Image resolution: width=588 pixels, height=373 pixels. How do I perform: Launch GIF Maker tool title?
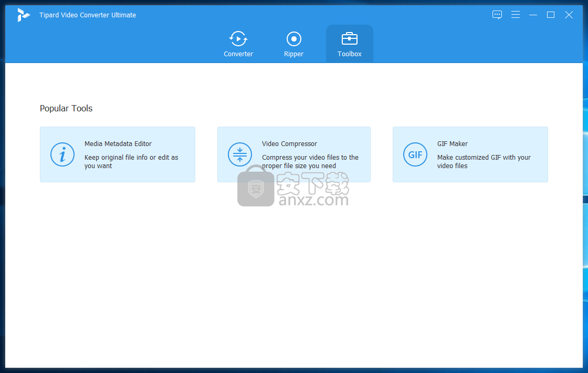[x=452, y=144]
